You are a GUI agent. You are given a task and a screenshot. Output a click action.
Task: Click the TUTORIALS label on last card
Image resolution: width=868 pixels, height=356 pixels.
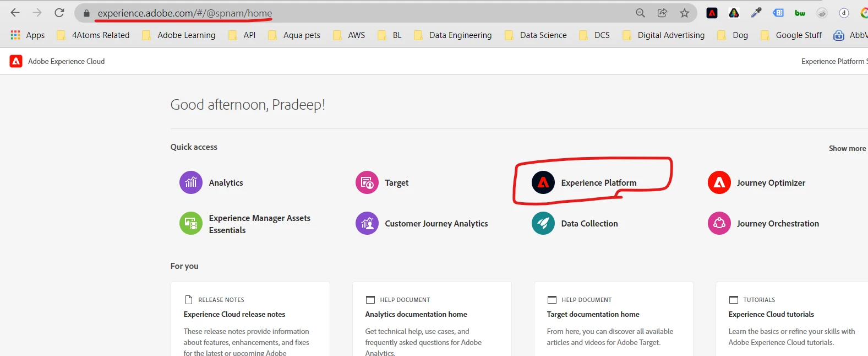click(x=759, y=300)
